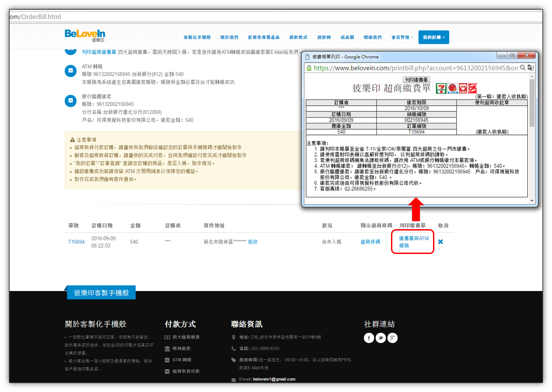Viewport: 552px width, 392px height.
Task: Click the warning triangle beside 注意事項
Action: point(73,139)
